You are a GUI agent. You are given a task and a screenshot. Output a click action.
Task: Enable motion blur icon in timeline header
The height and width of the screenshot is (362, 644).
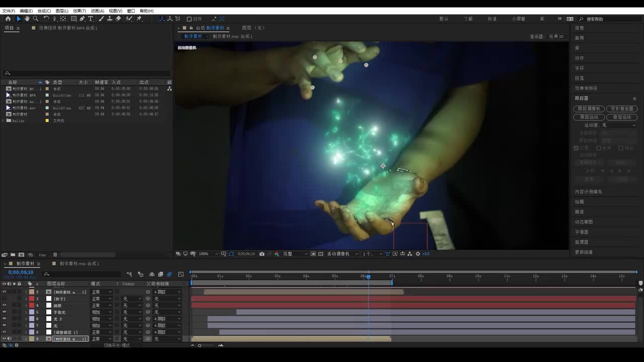click(170, 274)
